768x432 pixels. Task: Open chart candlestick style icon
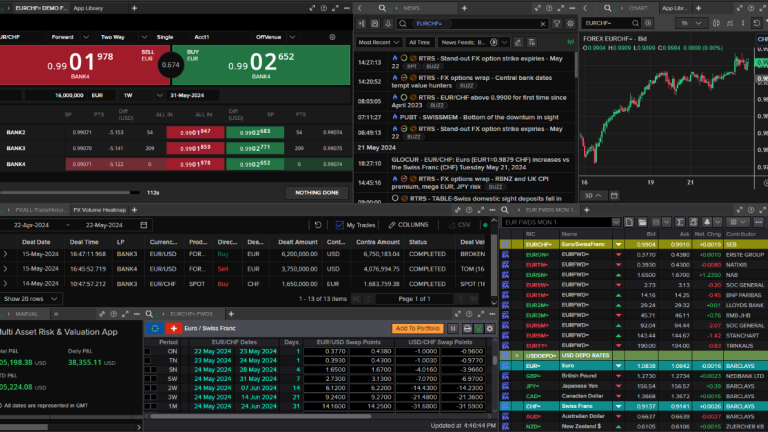(x=717, y=23)
